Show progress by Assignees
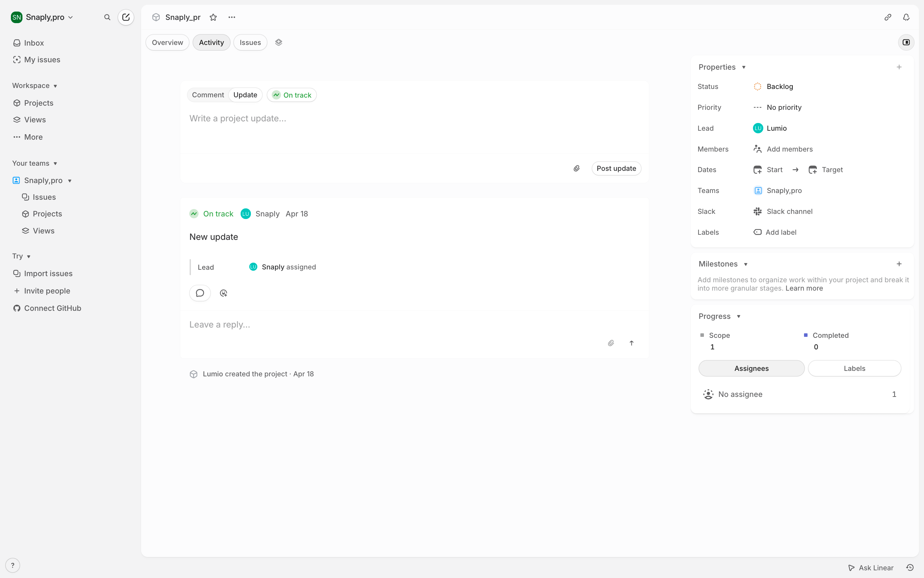This screenshot has height=578, width=924. [751, 369]
